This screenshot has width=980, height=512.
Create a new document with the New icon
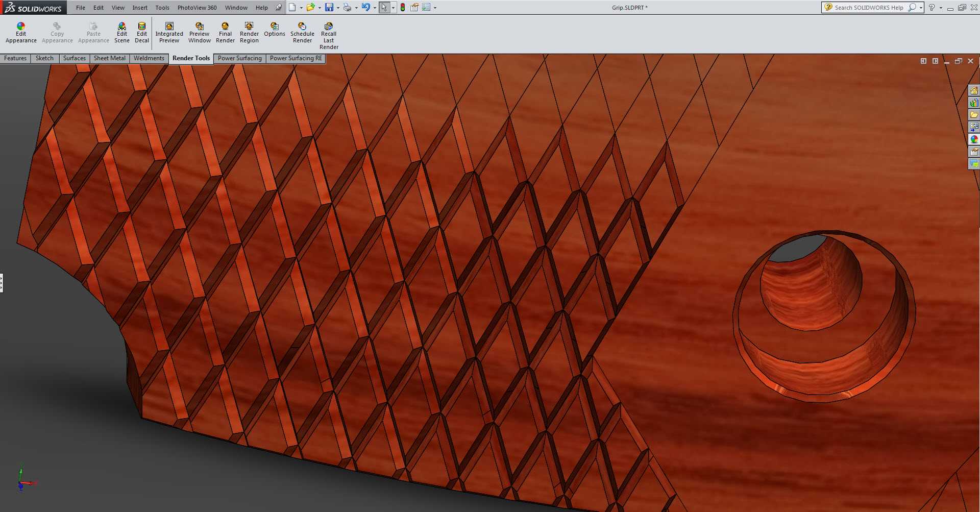tap(292, 7)
